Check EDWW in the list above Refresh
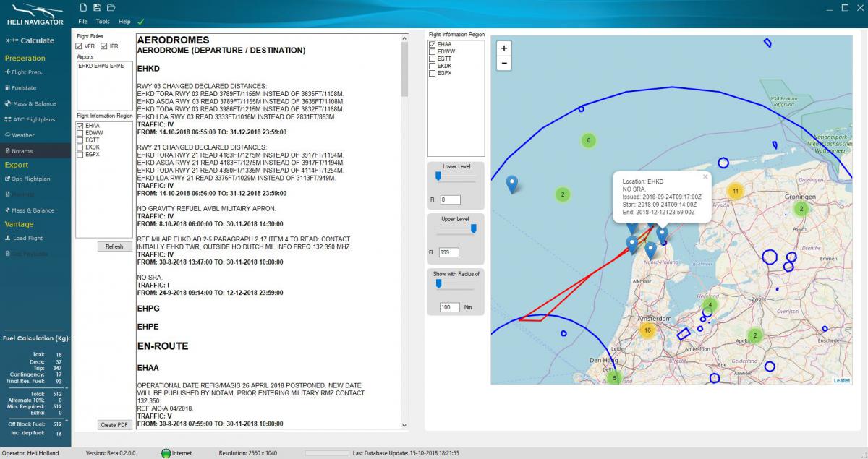Screen dimensions: 868x459 click(80, 133)
